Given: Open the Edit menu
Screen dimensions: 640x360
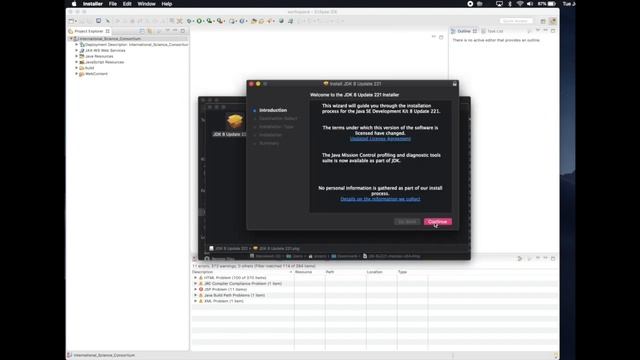Looking at the screenshot, I should tap(127, 4).
